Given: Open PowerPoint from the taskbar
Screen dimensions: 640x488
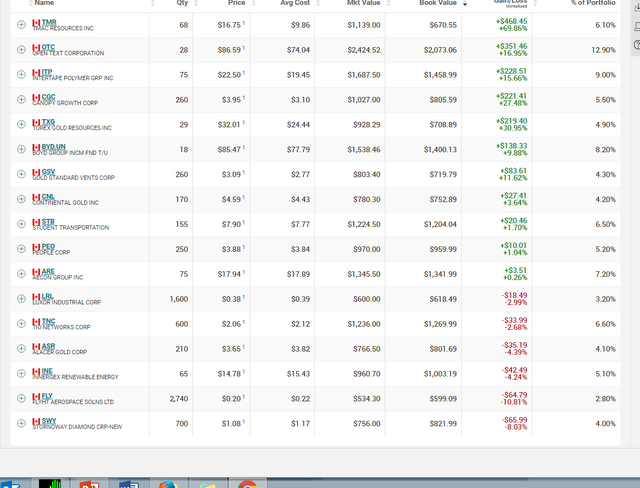Looking at the screenshot, I should click(x=90, y=484).
